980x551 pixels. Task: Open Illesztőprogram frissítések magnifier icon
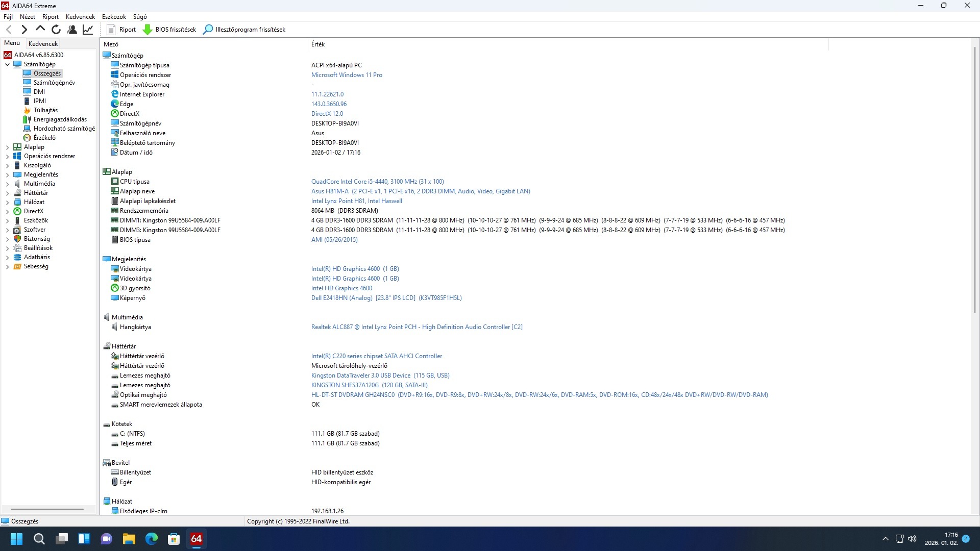click(208, 30)
